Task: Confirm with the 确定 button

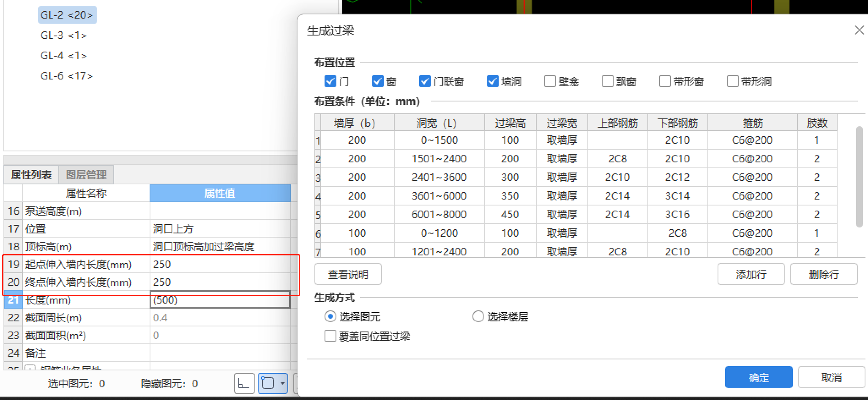Action: pyautogui.click(x=759, y=377)
